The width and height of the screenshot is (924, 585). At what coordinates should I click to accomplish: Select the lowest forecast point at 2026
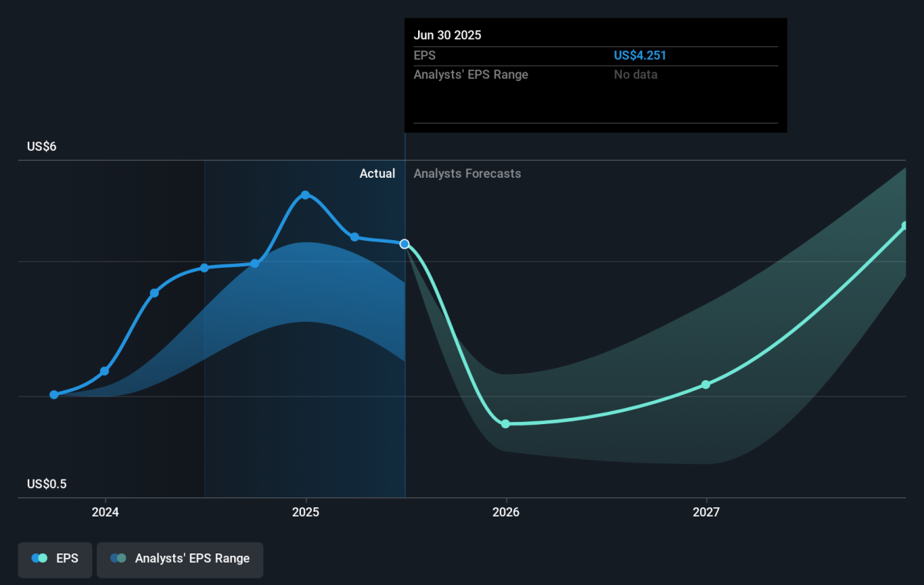point(505,424)
